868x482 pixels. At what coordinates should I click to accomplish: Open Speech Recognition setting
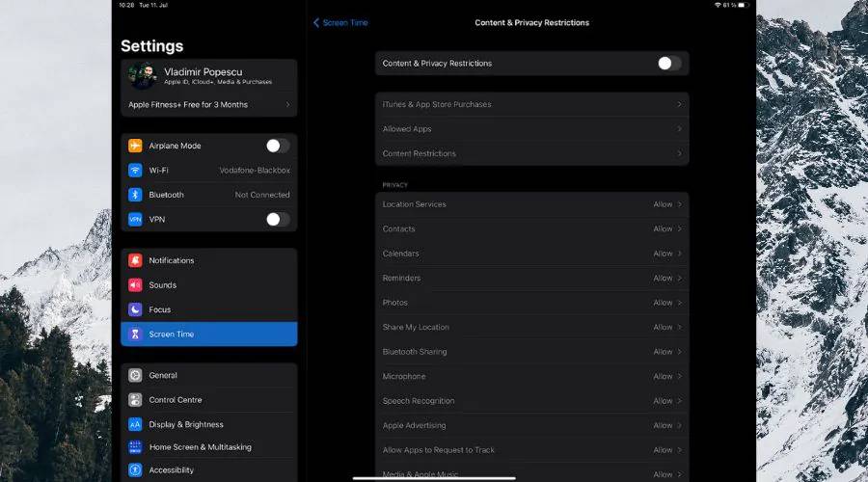pyautogui.click(x=532, y=401)
